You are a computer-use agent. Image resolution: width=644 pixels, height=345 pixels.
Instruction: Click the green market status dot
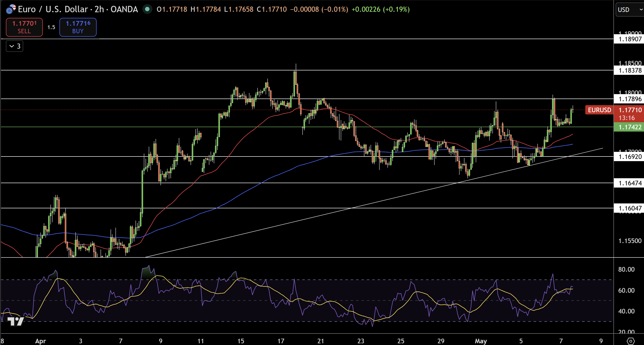tap(147, 9)
